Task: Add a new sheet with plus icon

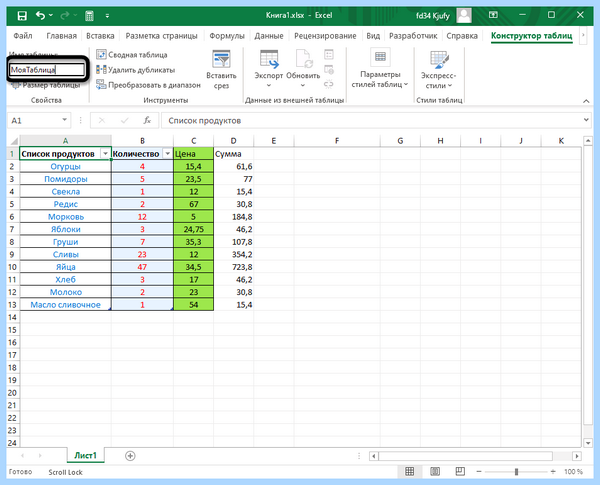Action: tap(130, 456)
